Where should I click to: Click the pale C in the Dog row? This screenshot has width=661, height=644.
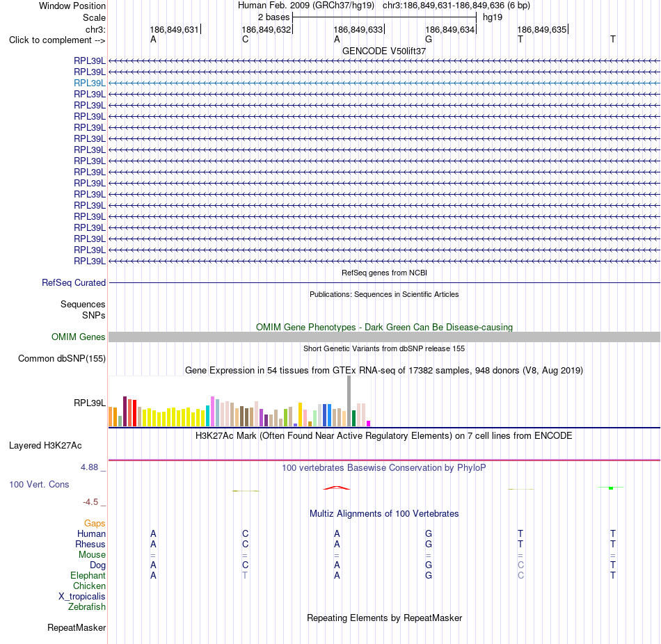click(520, 565)
